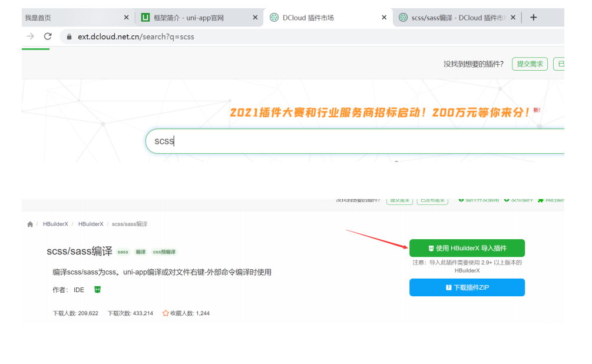
Task: Go to home via breadcrumb icon
Action: 30,224
